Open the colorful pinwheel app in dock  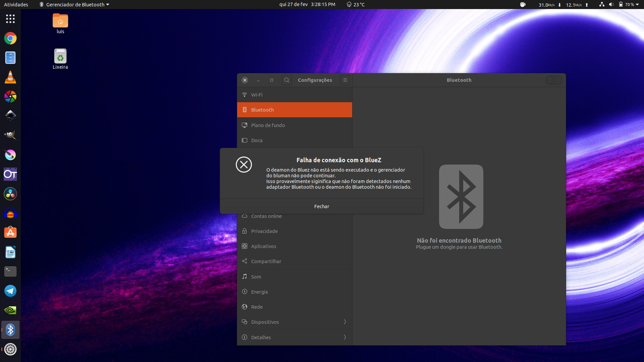tap(10, 97)
